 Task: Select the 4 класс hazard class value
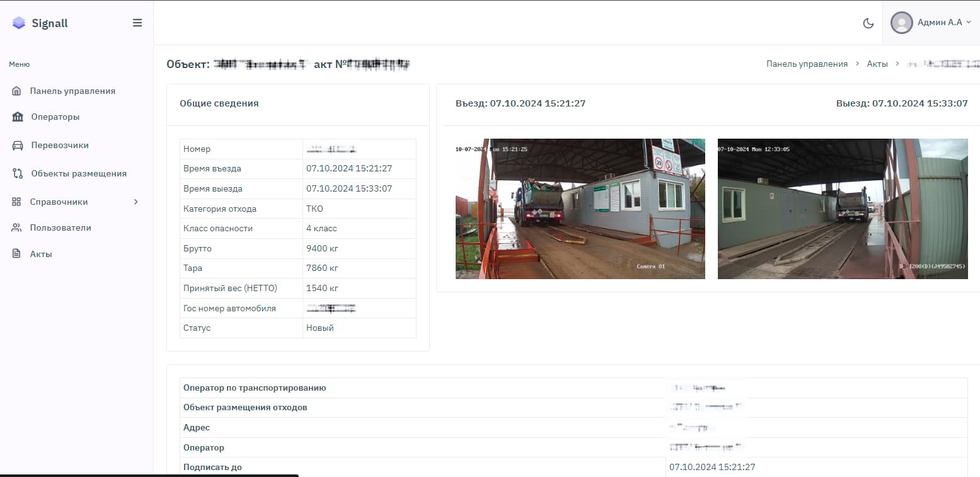[x=321, y=229]
